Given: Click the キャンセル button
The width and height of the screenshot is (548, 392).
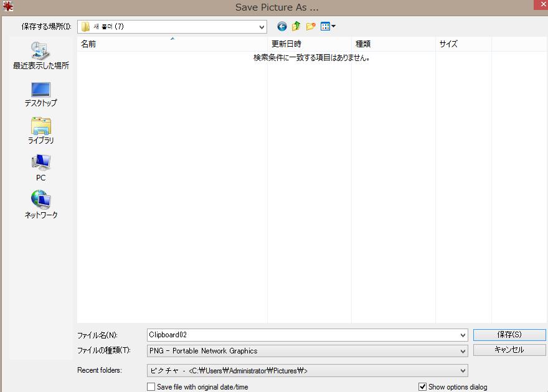Looking at the screenshot, I should (x=509, y=350).
